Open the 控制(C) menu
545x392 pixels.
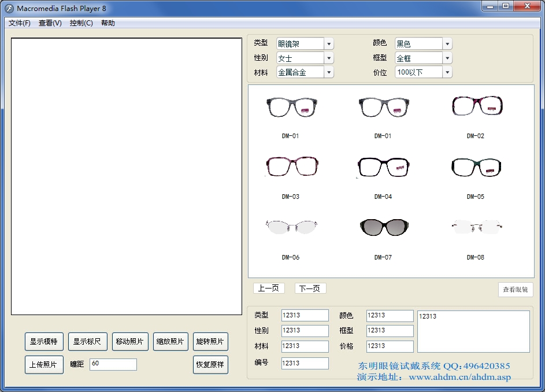click(81, 23)
